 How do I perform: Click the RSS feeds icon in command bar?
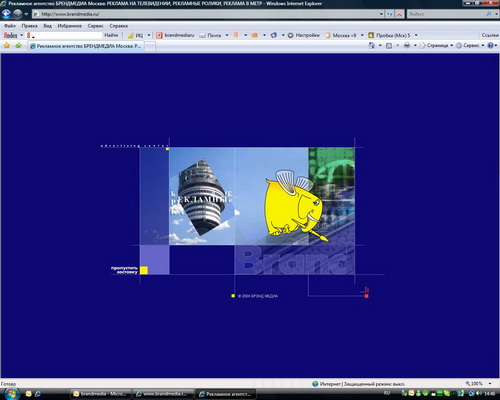click(389, 46)
